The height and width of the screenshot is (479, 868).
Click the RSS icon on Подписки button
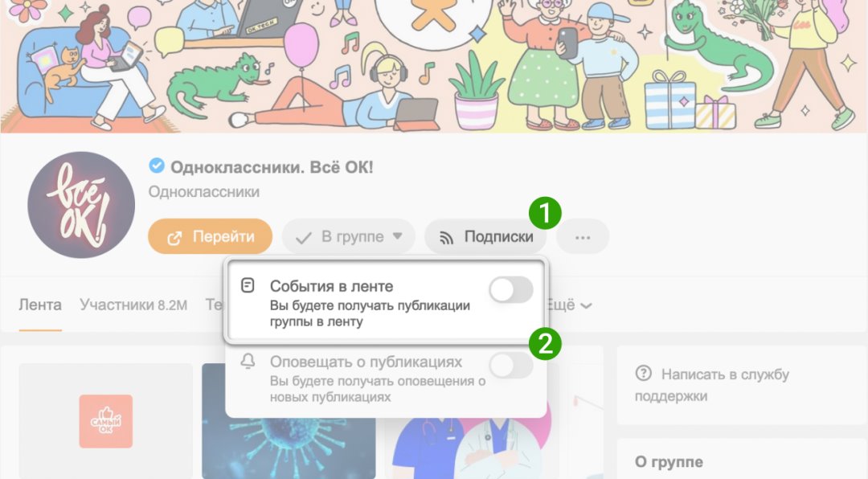446,238
